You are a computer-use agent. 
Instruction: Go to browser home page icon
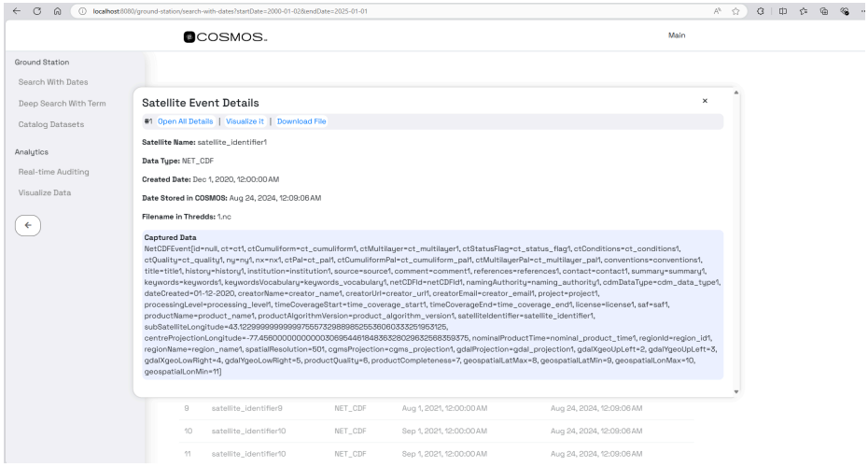[52, 9]
